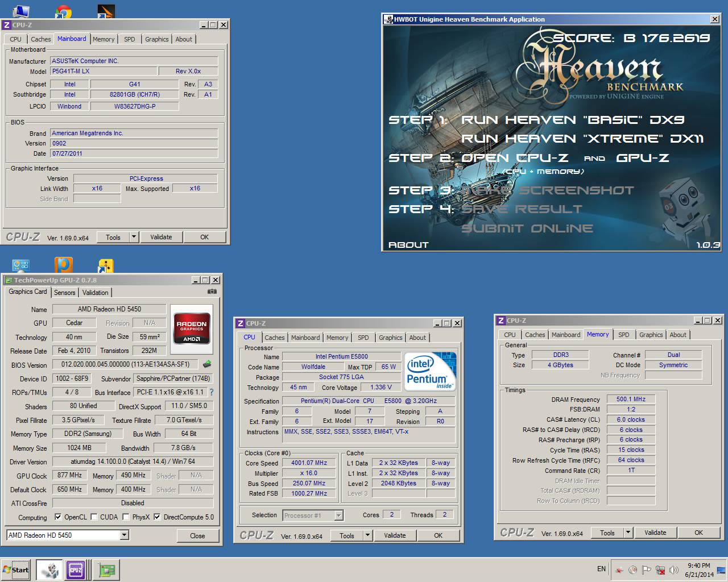Screen dimensions: 728x582
Task: Click the red bug tray icon
Action: 619,569
